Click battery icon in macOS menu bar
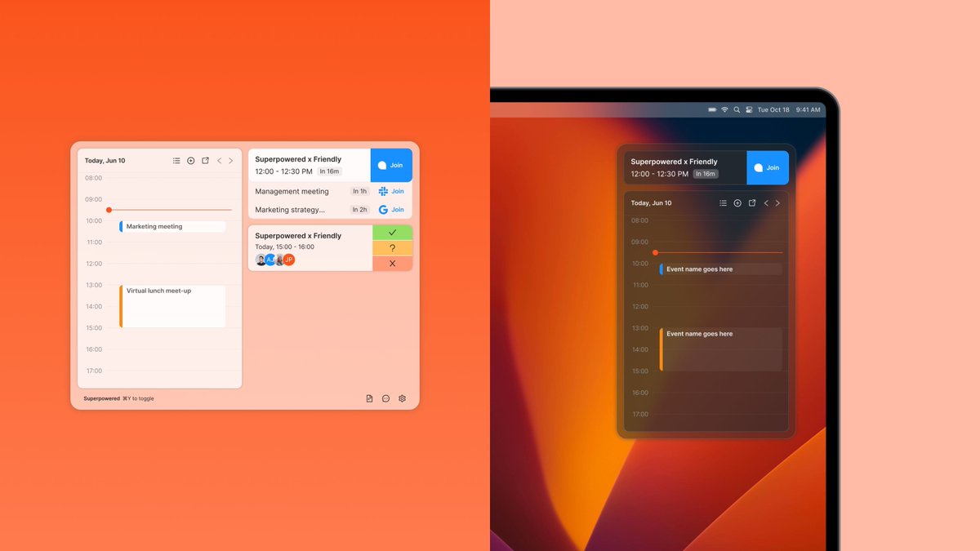 tap(712, 109)
